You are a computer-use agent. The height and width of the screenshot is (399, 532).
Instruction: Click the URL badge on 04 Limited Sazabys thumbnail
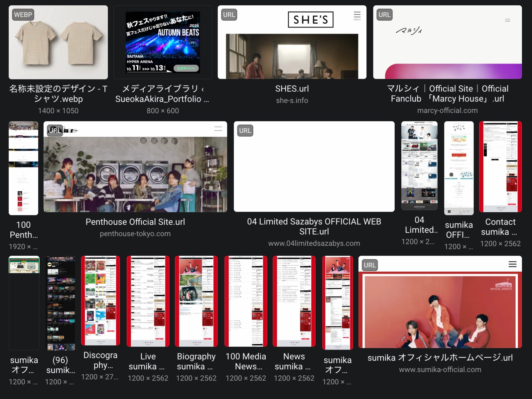click(245, 130)
